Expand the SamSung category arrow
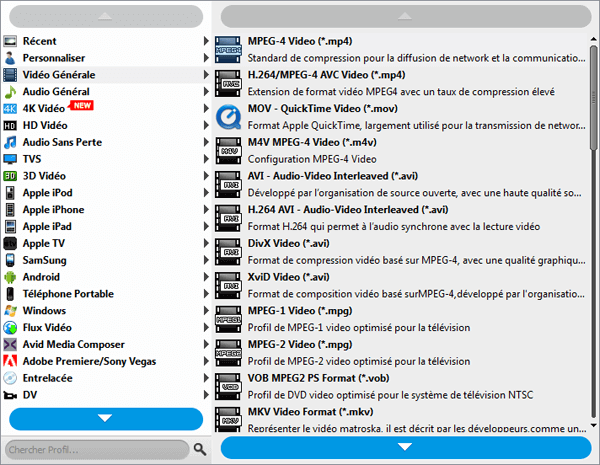 [x=206, y=260]
